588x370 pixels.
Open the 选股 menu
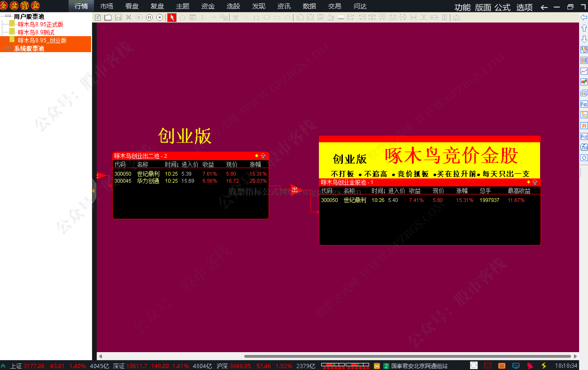point(233,6)
